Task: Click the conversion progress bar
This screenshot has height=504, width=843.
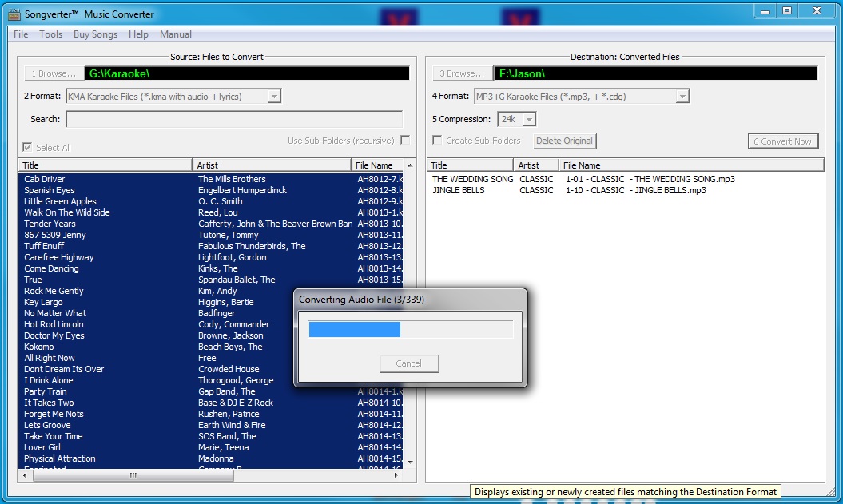Action: click(x=410, y=330)
